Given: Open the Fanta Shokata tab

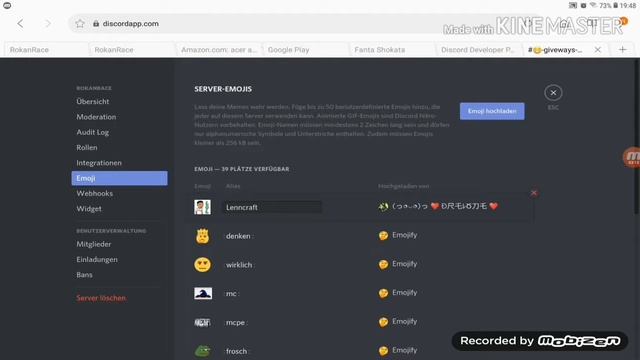Looking at the screenshot, I should coord(392,50).
